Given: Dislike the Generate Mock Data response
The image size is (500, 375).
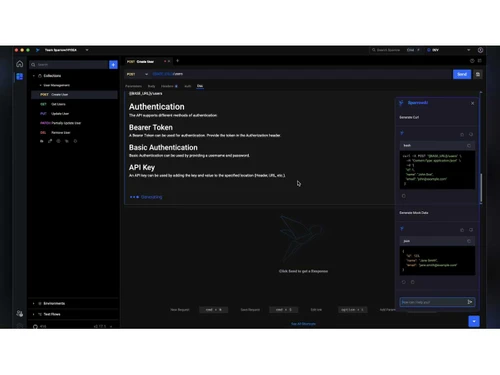Looking at the screenshot, I should point(471,230).
